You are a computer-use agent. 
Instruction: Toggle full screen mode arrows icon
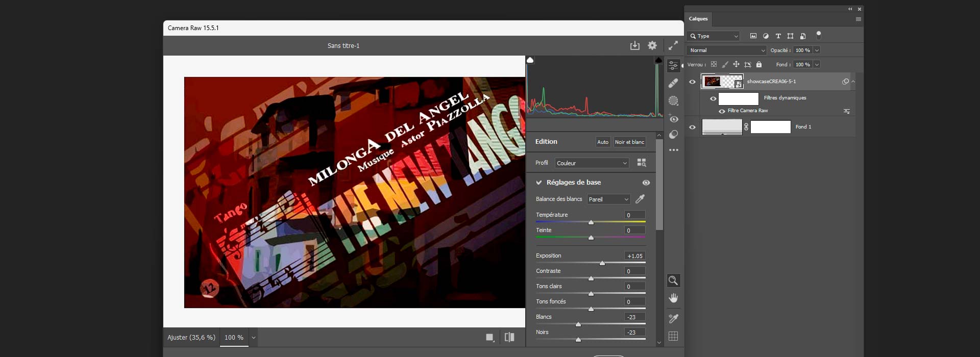coord(673,45)
